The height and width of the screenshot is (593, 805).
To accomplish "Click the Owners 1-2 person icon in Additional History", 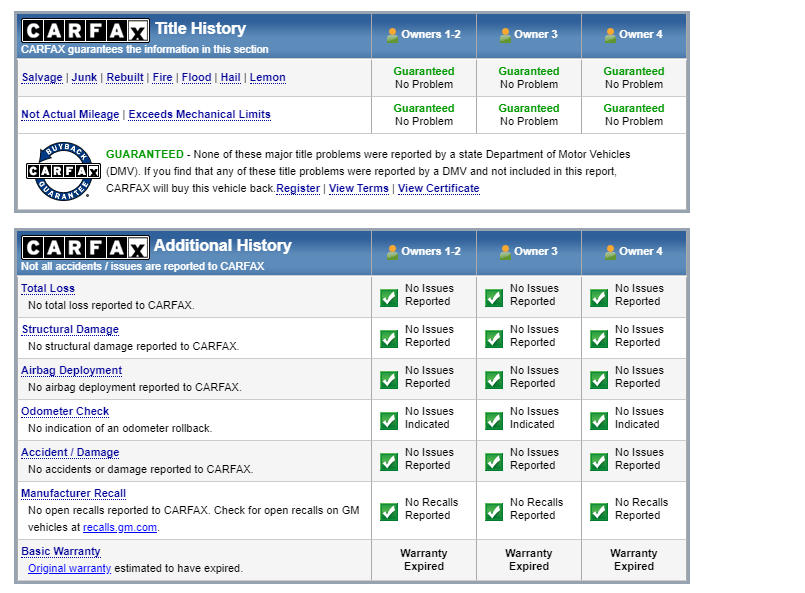I will click(x=392, y=252).
